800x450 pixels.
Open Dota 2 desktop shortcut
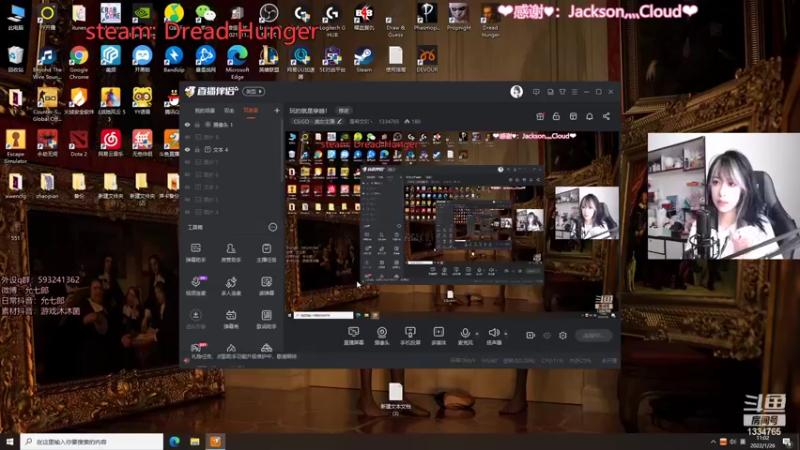79,143
